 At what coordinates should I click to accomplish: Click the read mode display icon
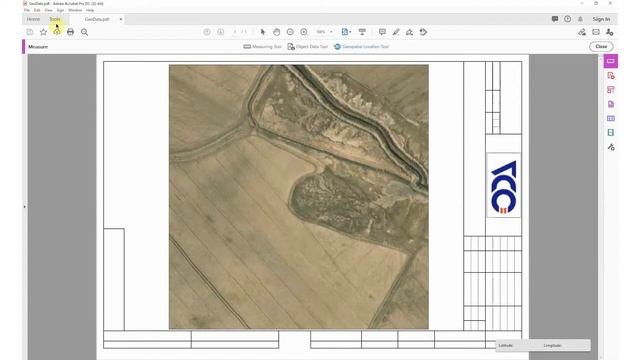coord(362,32)
